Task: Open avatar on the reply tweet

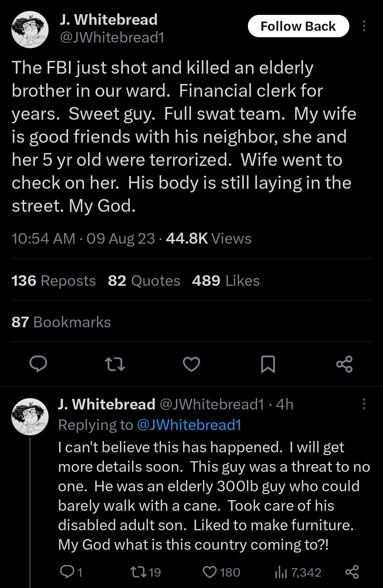Action: pos(30,416)
